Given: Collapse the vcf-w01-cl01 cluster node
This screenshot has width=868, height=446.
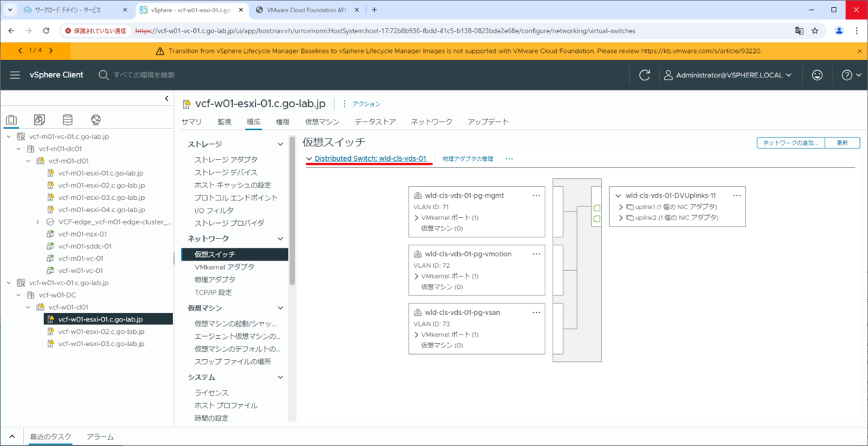Looking at the screenshot, I should [28, 307].
